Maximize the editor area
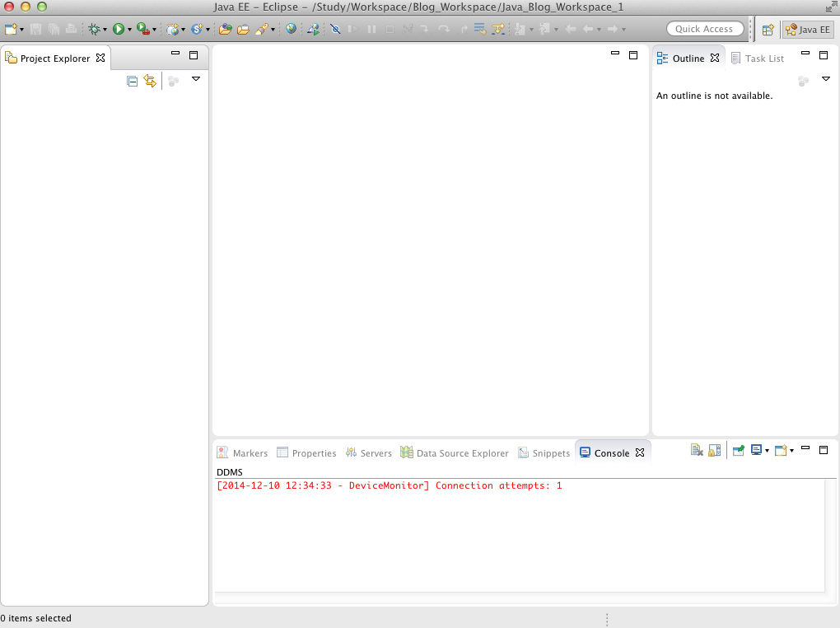Image resolution: width=840 pixels, height=628 pixels. [633, 54]
